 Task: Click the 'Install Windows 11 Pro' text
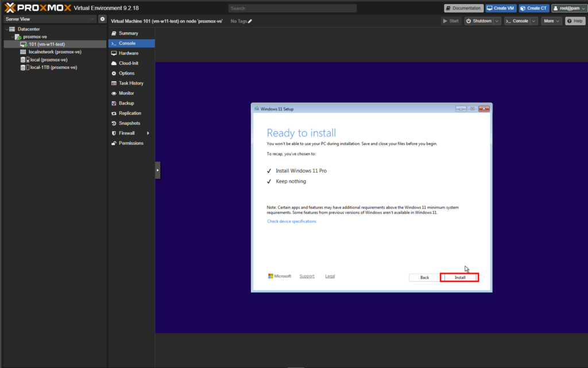click(301, 171)
